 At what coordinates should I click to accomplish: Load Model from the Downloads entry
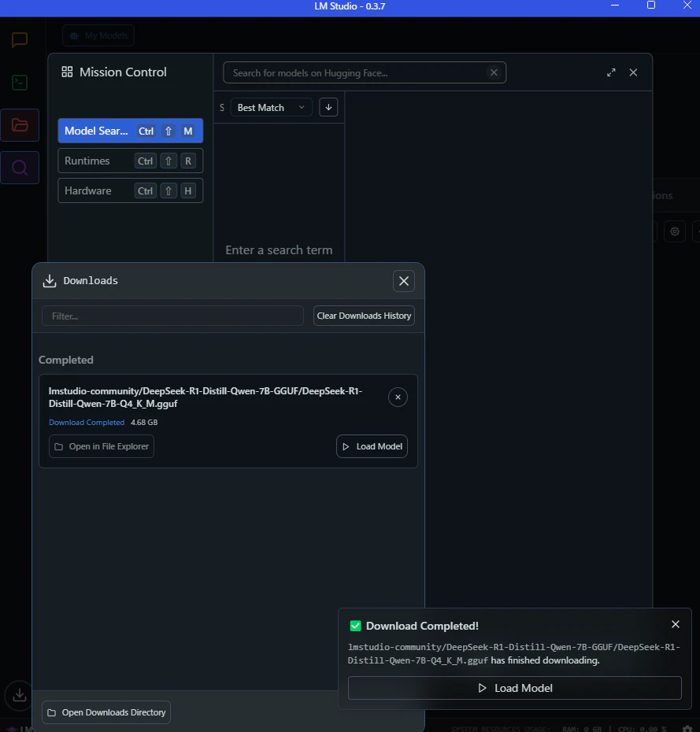372,447
